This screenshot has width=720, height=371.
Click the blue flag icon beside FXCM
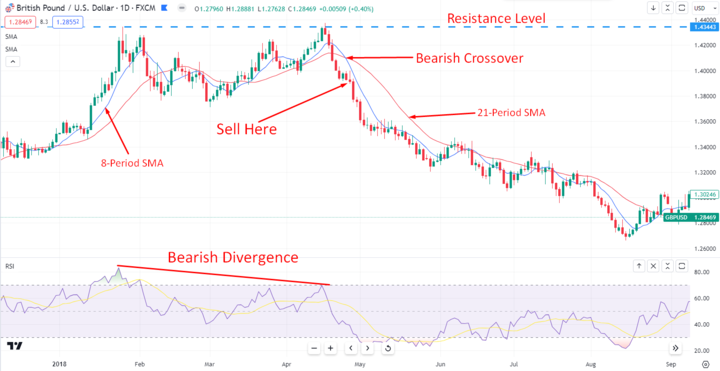(x=163, y=9)
